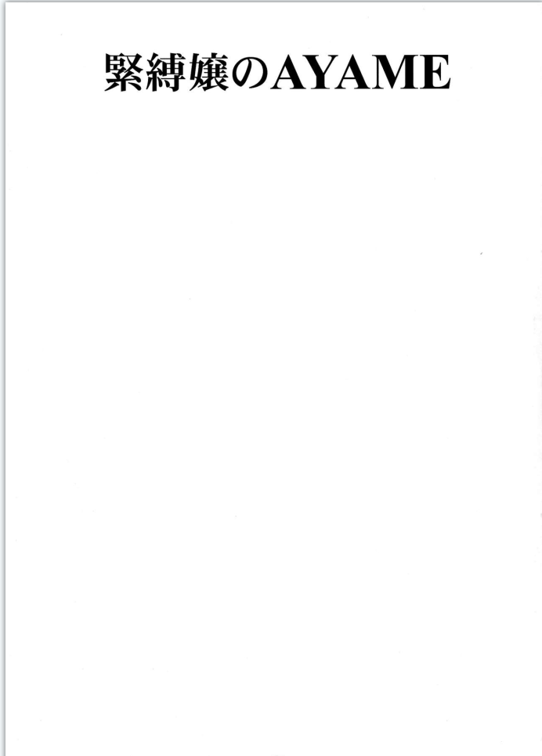Click the title text 緊縛嬢のAYAME

point(277,72)
